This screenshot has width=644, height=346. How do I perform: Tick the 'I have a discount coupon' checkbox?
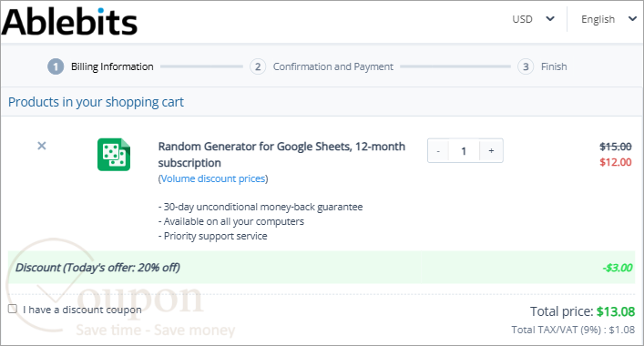(13, 309)
